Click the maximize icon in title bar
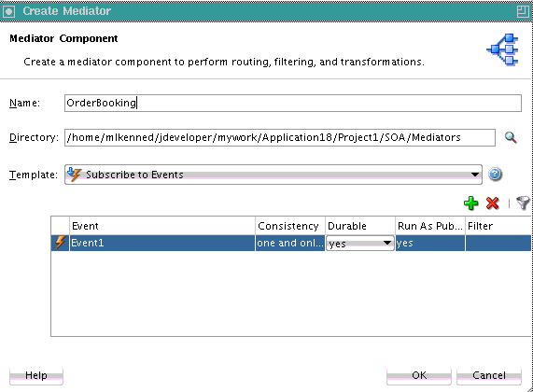The image size is (533, 392). (523, 11)
